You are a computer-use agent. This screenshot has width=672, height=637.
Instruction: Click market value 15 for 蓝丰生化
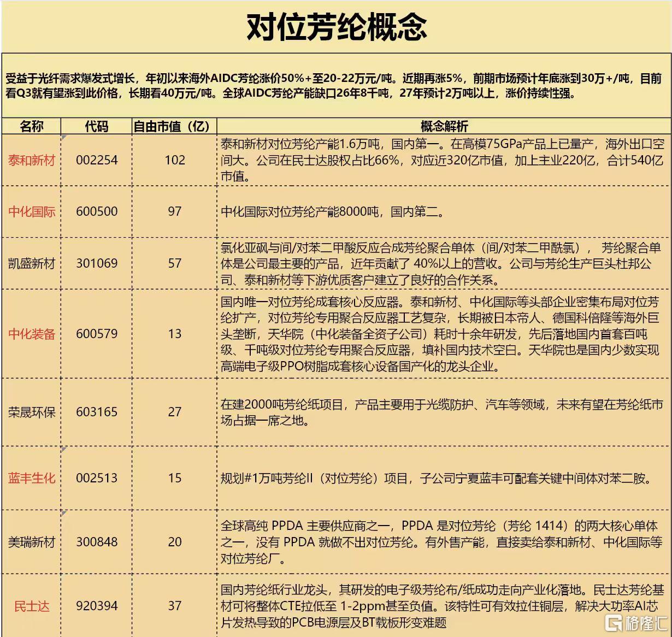(x=175, y=478)
